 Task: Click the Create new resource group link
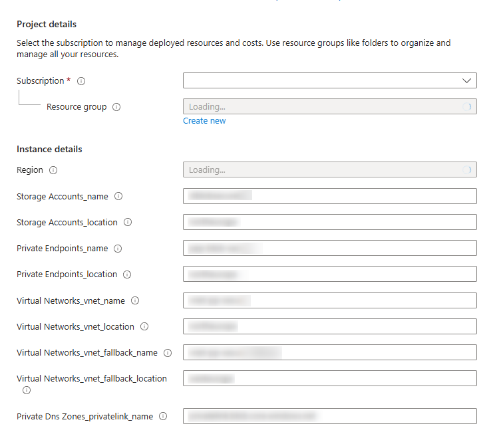(204, 121)
